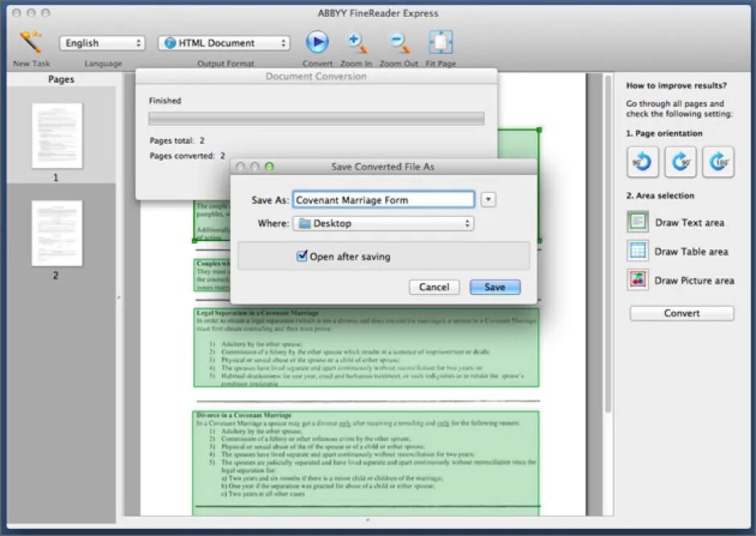Click the Fit Page icon
This screenshot has height=536, width=756.
point(440,43)
